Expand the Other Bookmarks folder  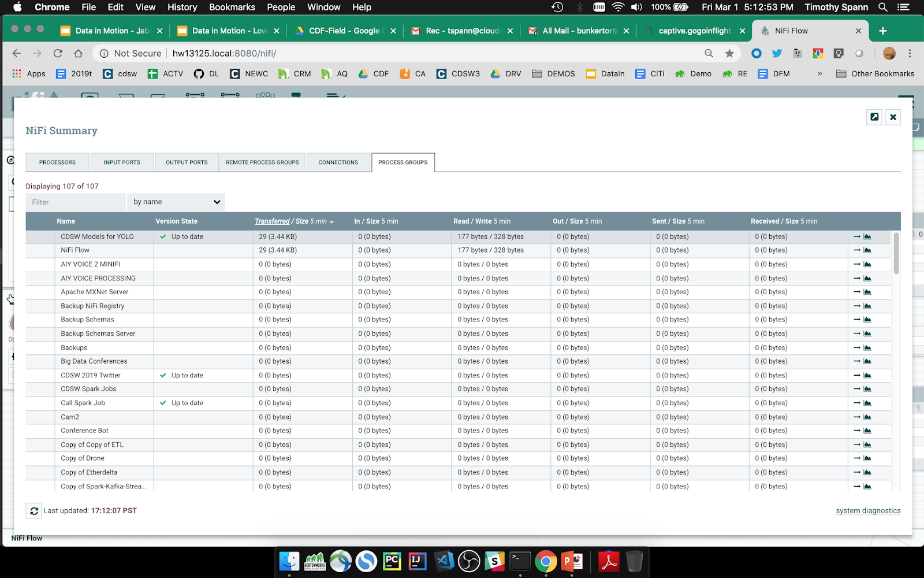(875, 74)
